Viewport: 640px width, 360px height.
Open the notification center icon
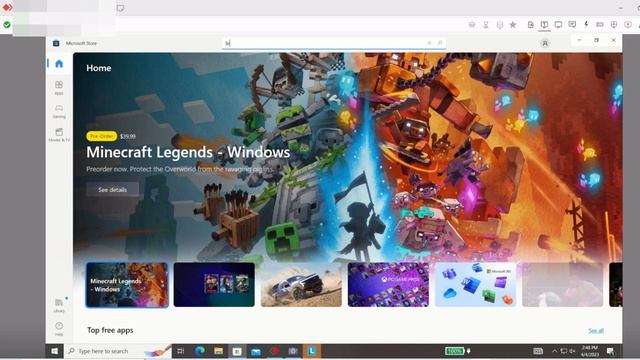pyautogui.click(x=611, y=351)
